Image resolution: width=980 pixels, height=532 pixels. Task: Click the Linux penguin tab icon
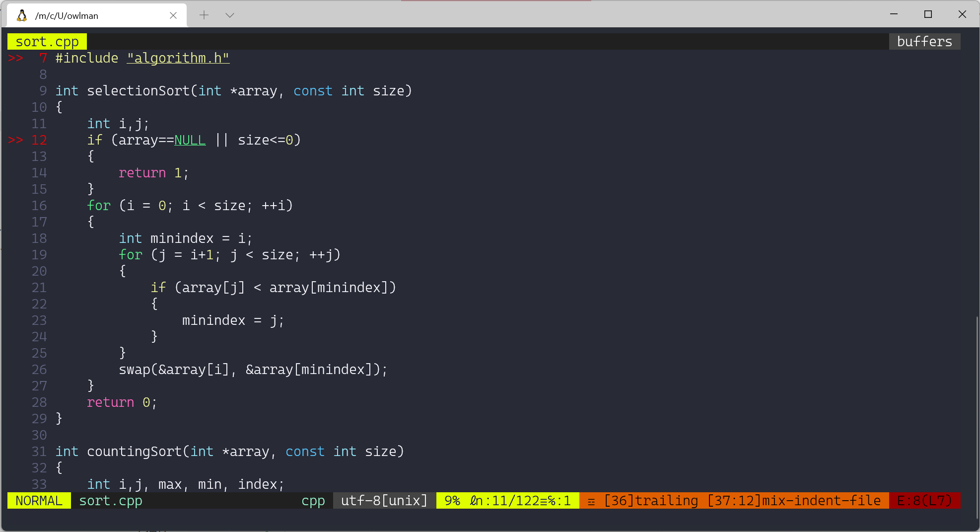(21, 15)
